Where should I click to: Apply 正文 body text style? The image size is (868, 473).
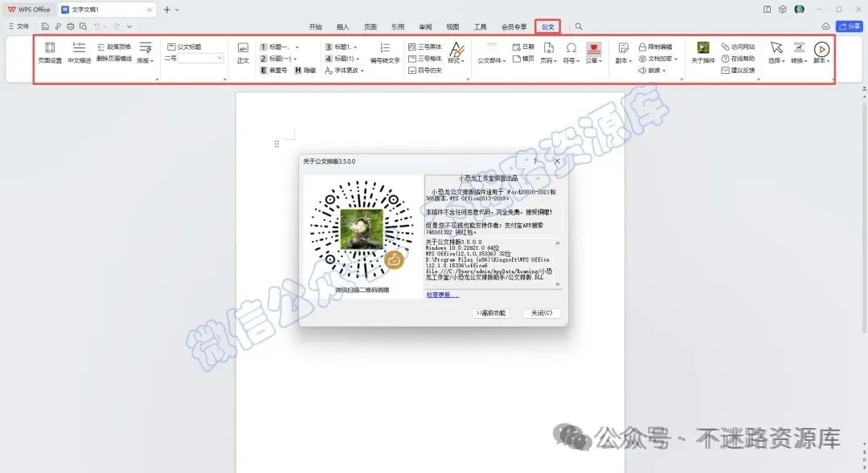pos(243,53)
